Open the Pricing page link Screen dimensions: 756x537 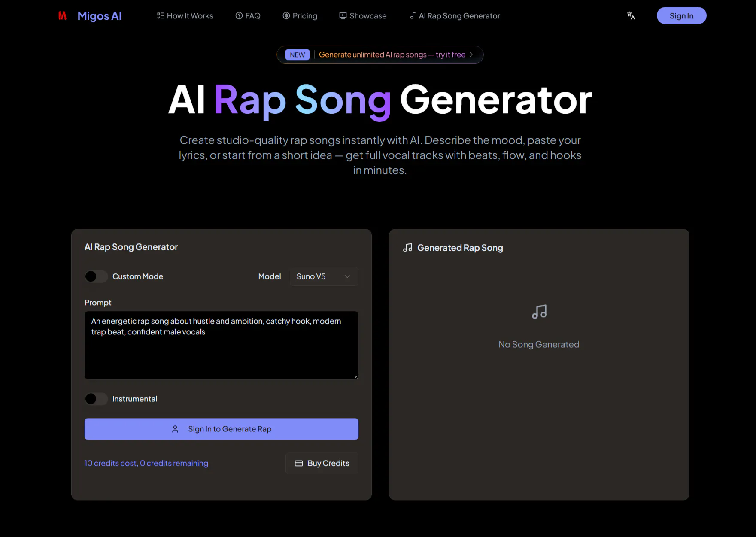click(x=300, y=16)
